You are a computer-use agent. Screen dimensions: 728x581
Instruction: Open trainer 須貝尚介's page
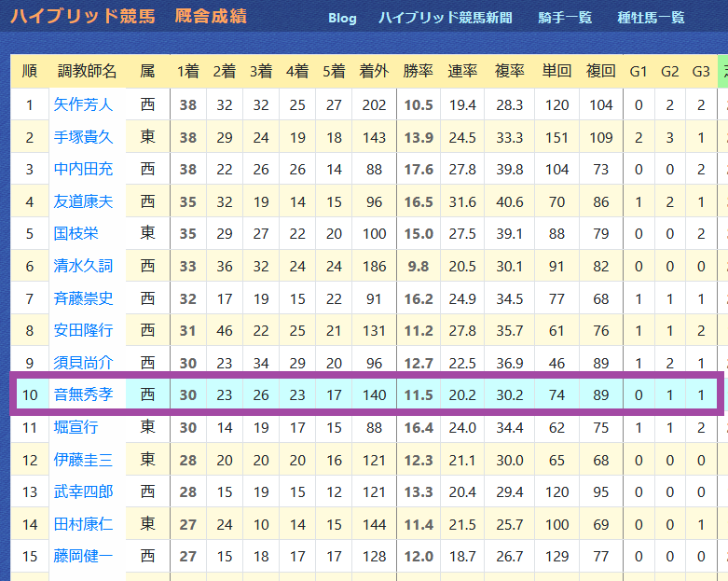(83, 363)
